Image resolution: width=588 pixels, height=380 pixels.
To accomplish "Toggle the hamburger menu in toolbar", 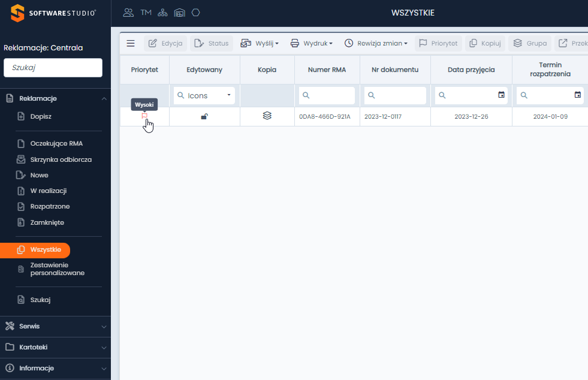I will [131, 43].
